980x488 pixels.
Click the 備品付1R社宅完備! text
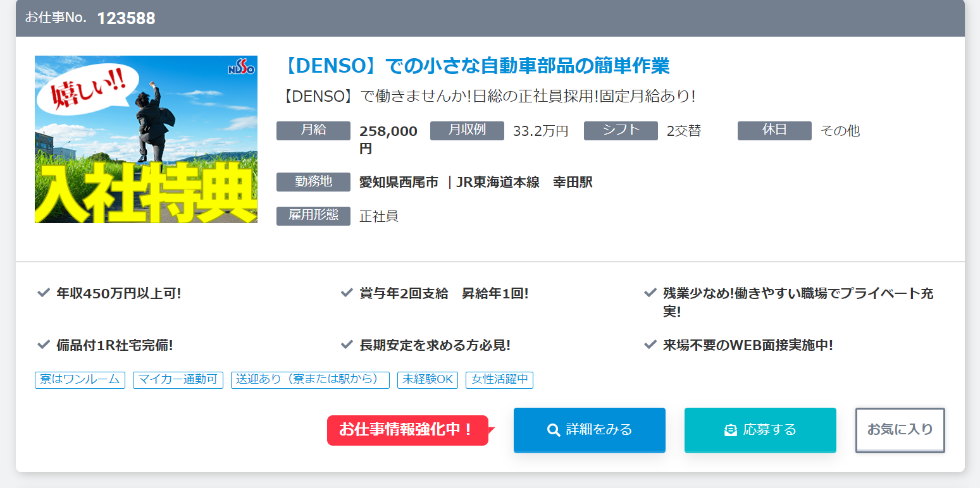pos(115,345)
